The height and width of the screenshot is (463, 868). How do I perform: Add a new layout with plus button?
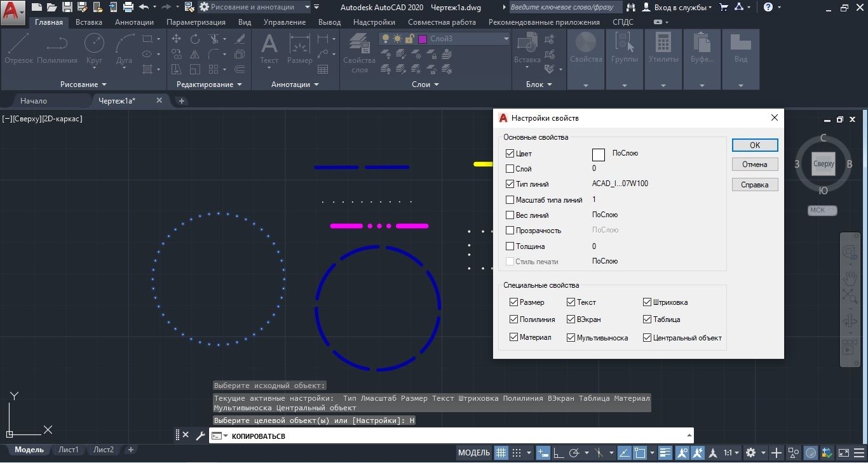[131, 450]
